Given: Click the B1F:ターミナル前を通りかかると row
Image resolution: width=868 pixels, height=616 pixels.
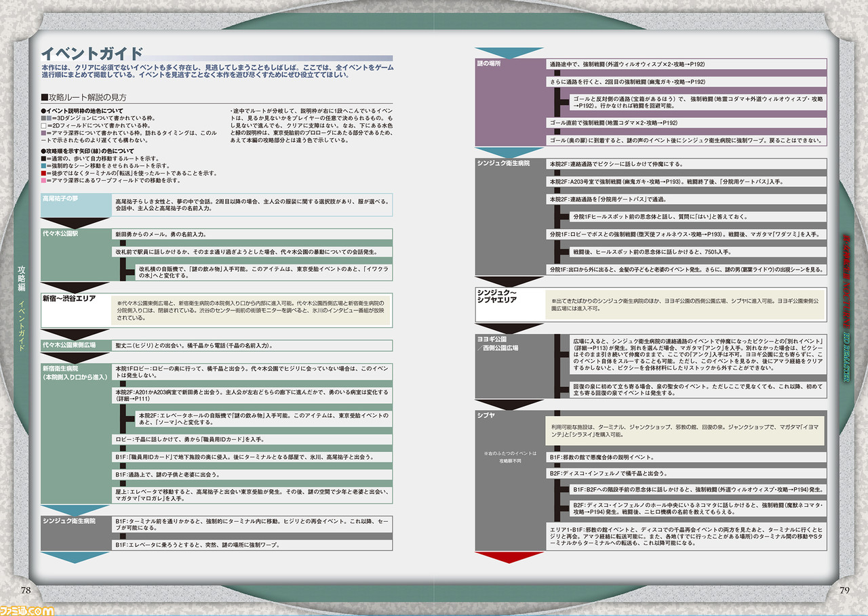Looking at the screenshot, I should [252, 525].
